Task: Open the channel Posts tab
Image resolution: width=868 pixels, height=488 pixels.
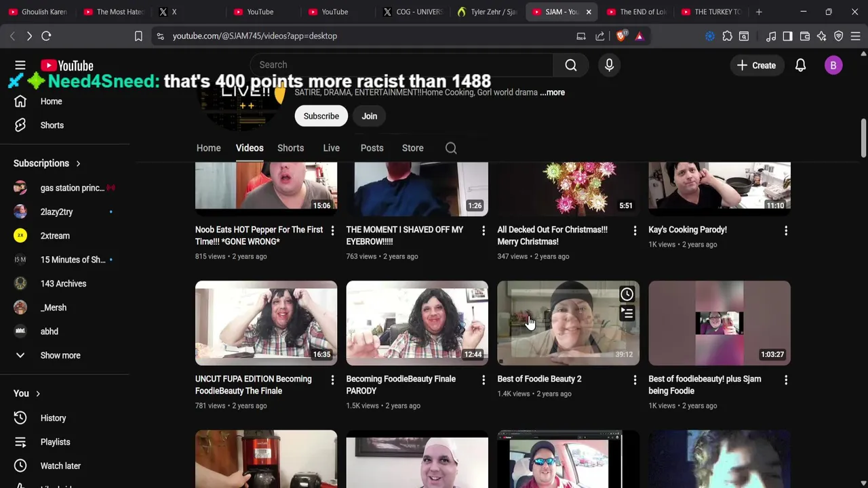Action: click(x=372, y=148)
